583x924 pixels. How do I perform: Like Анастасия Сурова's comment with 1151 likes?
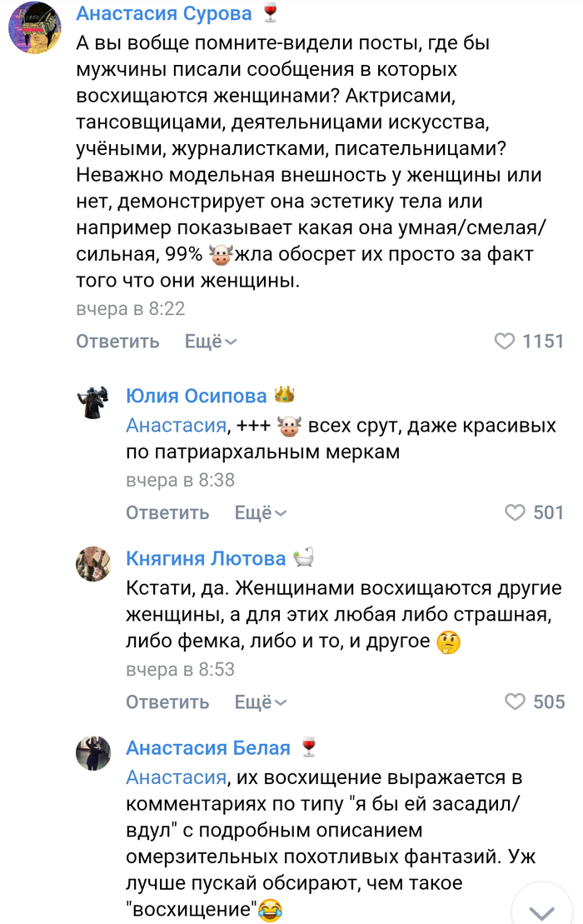[x=505, y=342]
